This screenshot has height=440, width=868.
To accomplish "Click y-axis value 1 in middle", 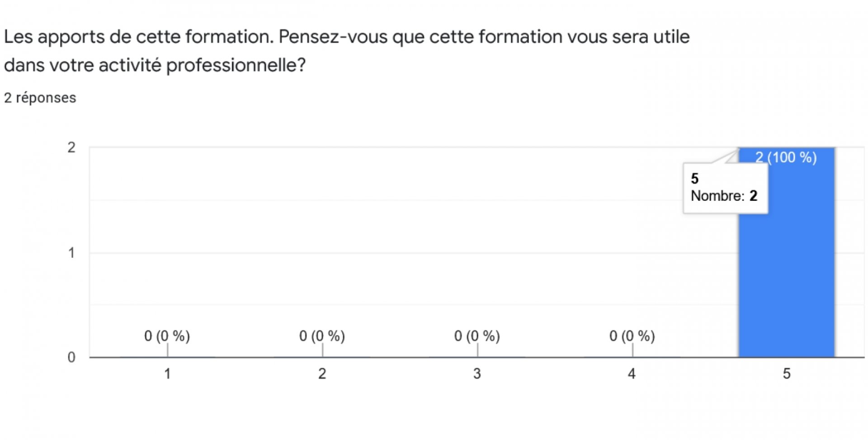I will [x=71, y=253].
